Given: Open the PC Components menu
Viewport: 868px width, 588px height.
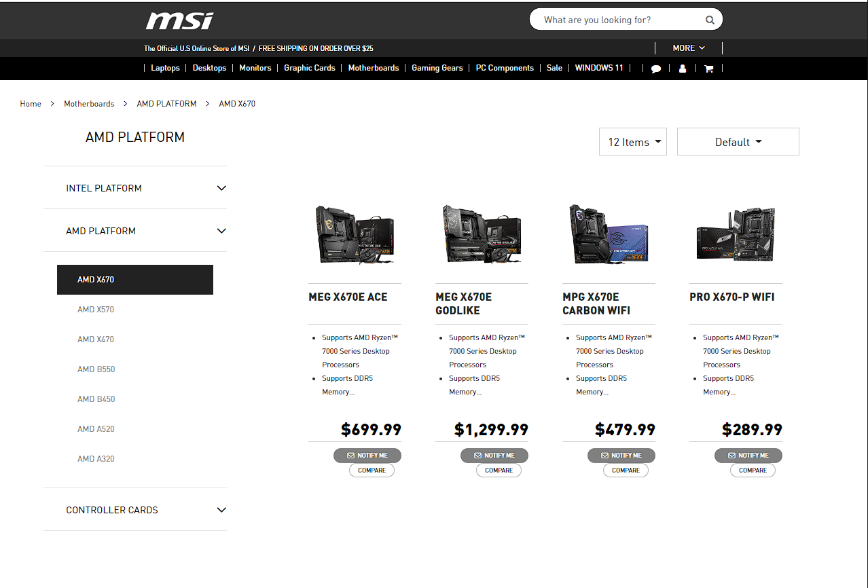Looking at the screenshot, I should point(505,68).
